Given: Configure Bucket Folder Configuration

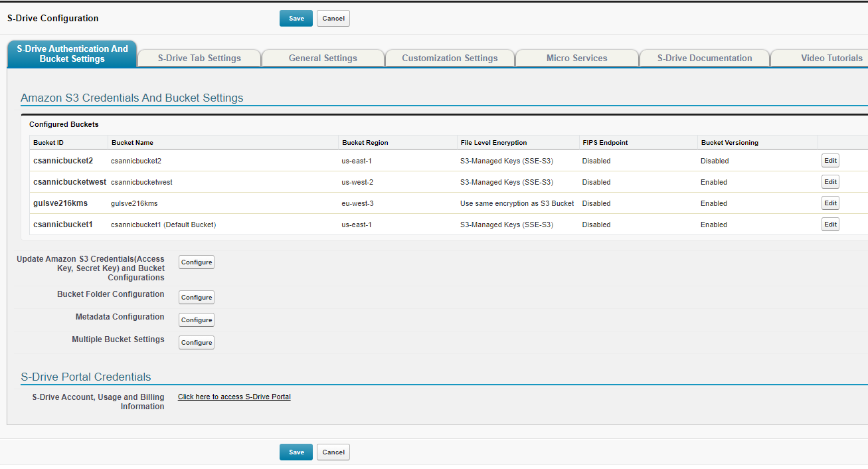Looking at the screenshot, I should pyautogui.click(x=197, y=298).
